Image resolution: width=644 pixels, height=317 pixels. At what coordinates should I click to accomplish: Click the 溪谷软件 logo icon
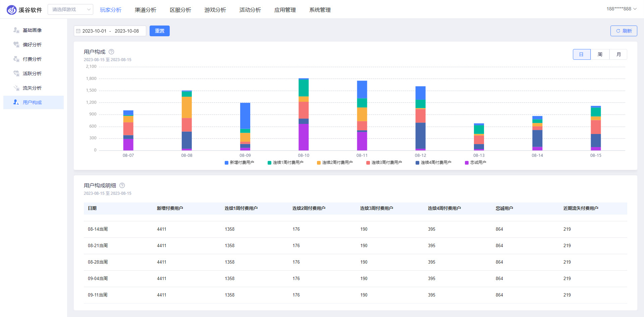12,10
